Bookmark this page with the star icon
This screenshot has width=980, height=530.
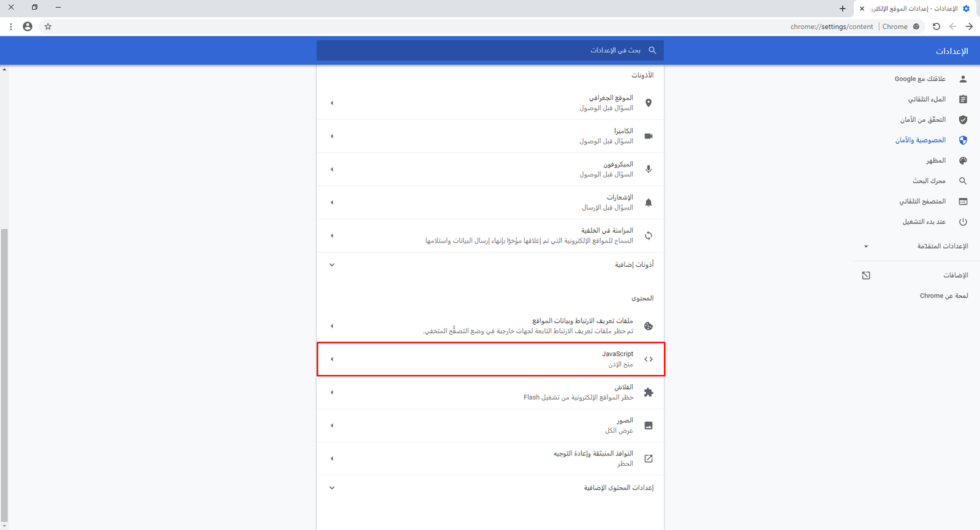pos(48,26)
